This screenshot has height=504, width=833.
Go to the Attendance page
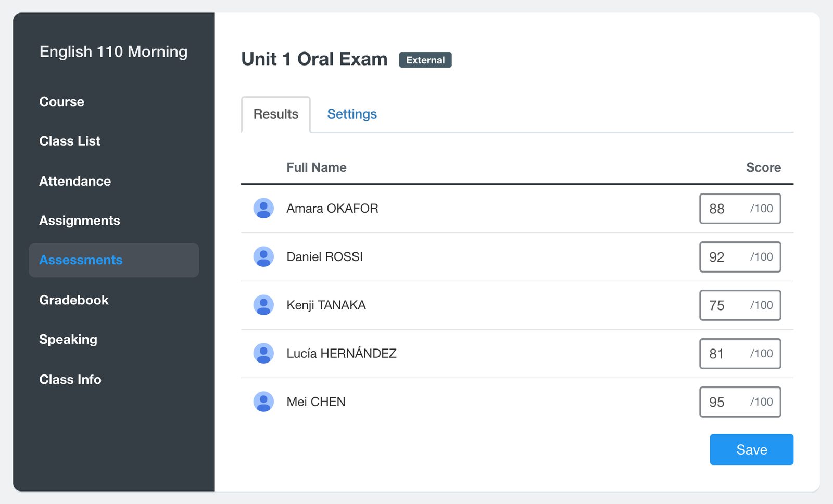coord(75,181)
